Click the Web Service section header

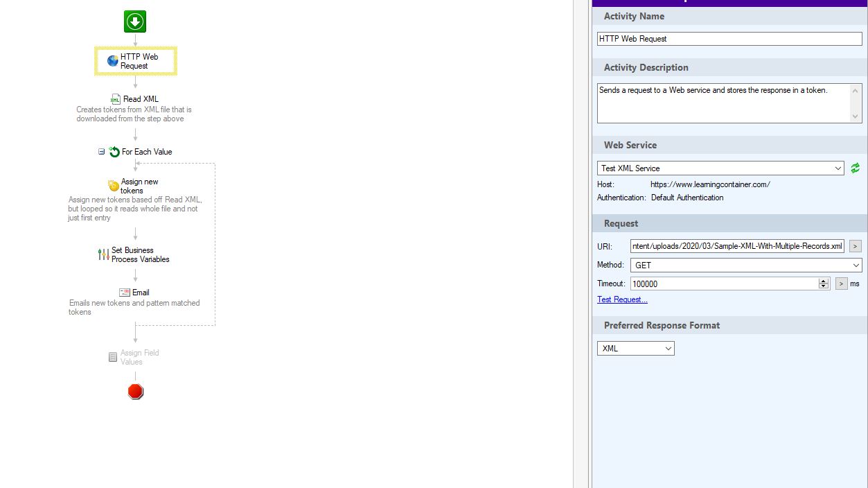730,145
